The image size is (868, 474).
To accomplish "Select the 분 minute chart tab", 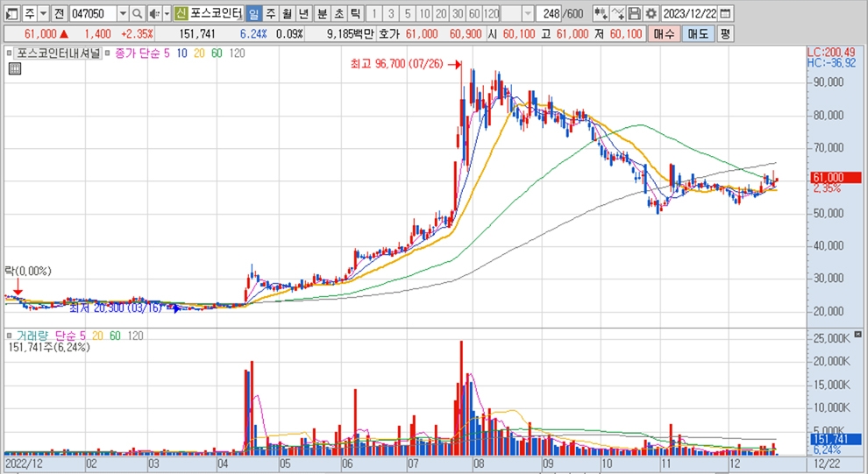I will click(x=322, y=13).
